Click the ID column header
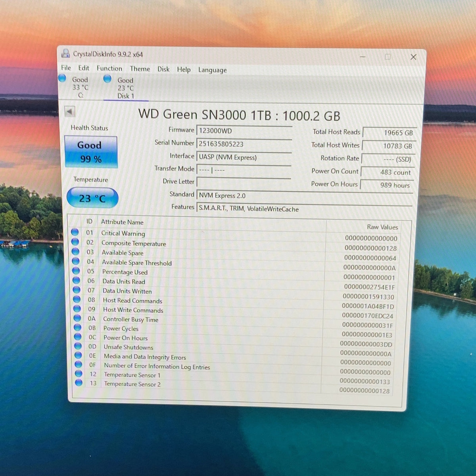The width and height of the screenshot is (476, 476). 89,221
